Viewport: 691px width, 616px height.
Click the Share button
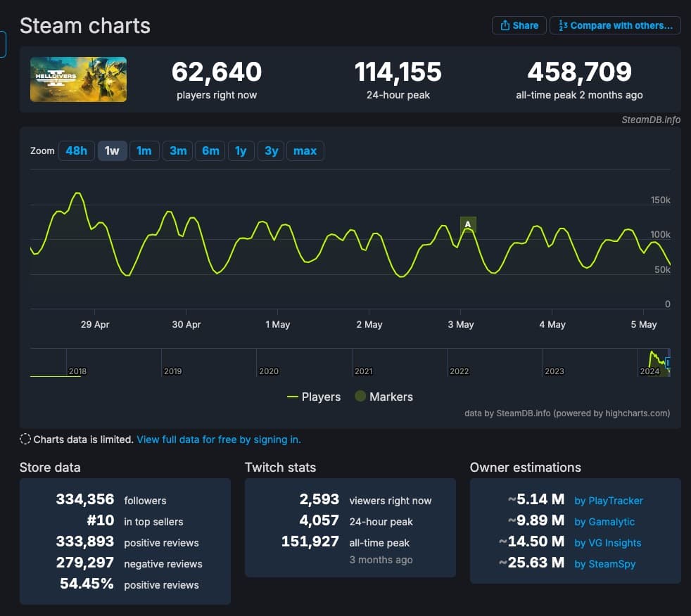tap(519, 25)
